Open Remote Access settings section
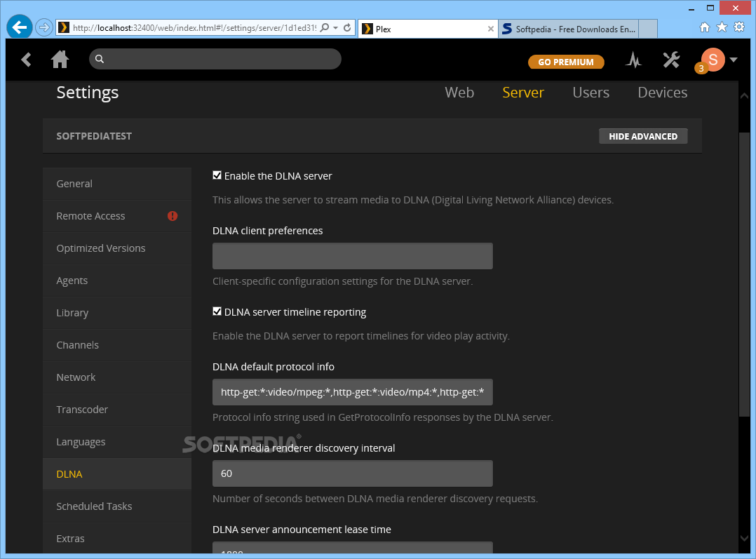 click(117, 216)
